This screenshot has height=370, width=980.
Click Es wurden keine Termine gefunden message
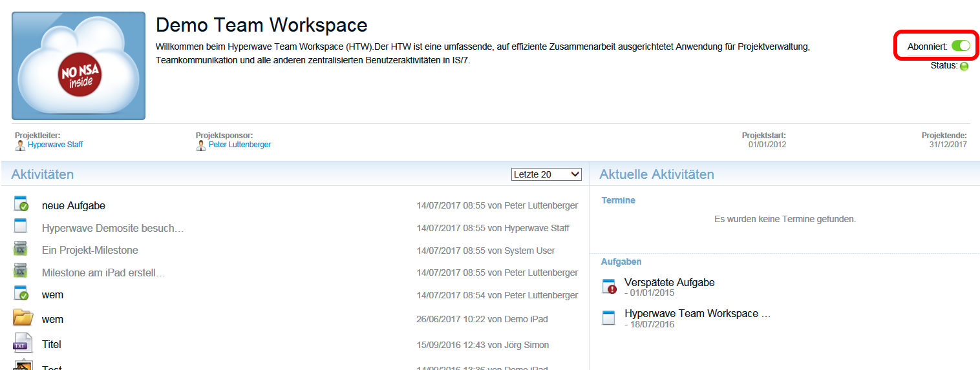tap(785, 219)
